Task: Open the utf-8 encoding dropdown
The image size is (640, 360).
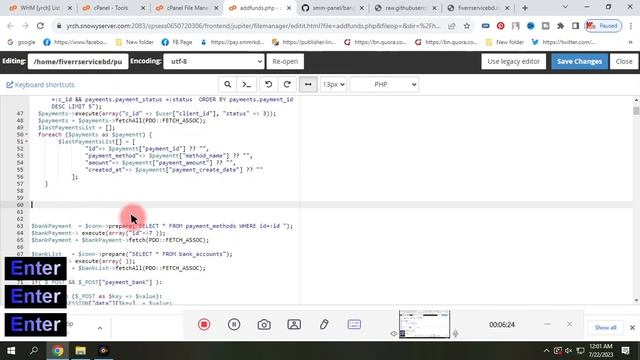Action: click(214, 62)
